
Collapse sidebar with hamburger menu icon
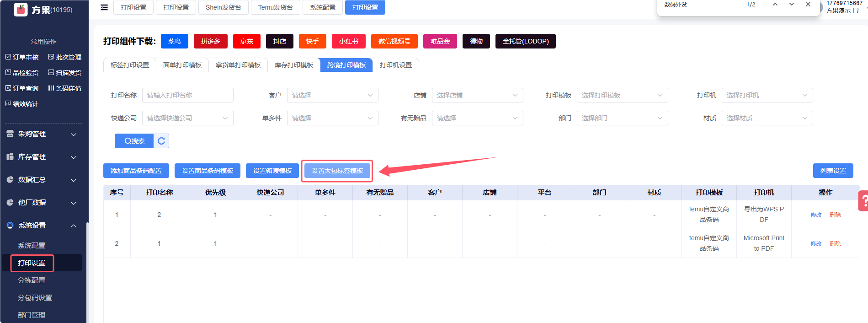[x=104, y=7]
